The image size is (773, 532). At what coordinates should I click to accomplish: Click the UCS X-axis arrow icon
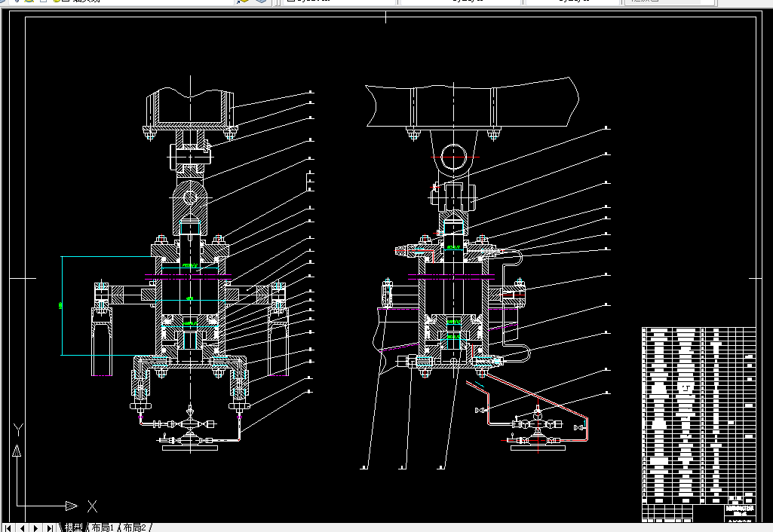pos(72,506)
